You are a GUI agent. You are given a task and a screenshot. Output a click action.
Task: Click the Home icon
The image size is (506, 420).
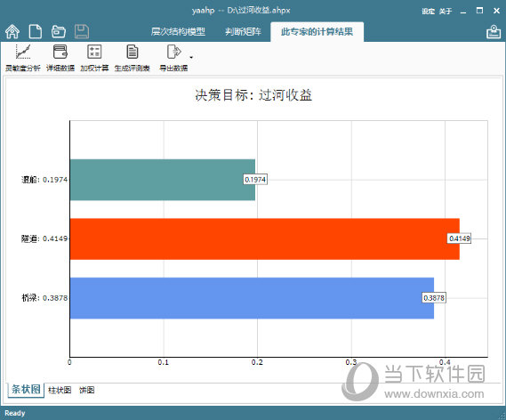coord(12,32)
